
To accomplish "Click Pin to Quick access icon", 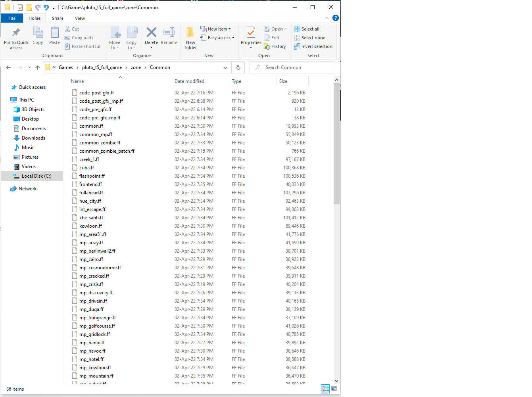I will (16, 33).
